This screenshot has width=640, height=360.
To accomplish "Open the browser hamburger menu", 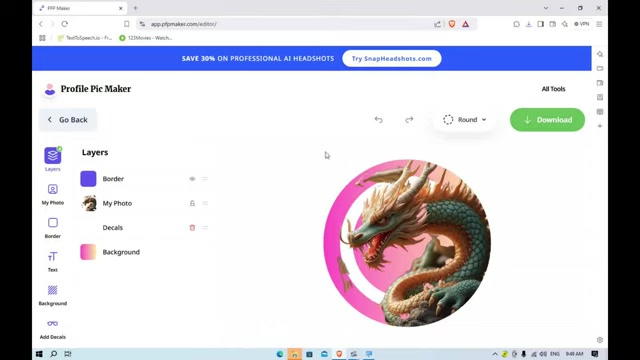I will coord(599,24).
